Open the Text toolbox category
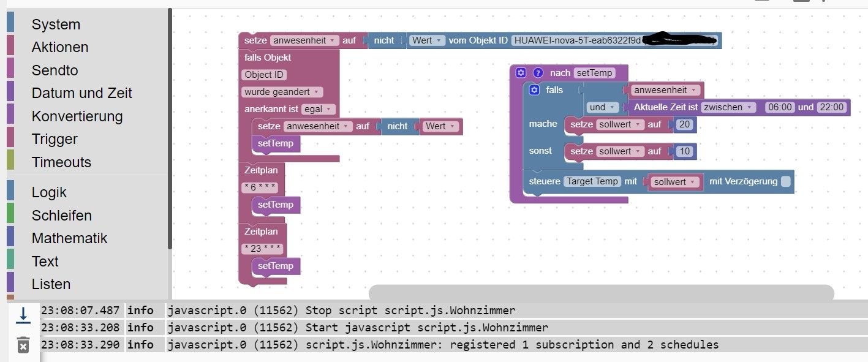The image size is (868, 362). point(45,262)
